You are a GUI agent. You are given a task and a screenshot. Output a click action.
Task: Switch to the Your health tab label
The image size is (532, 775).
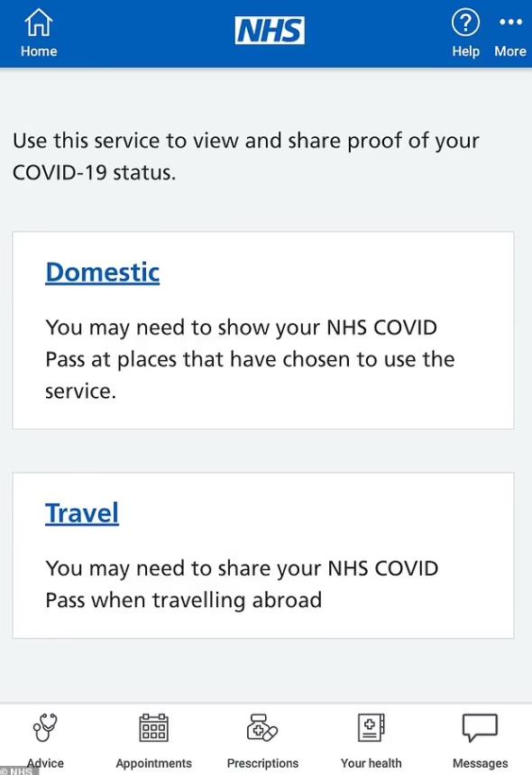[371, 763]
